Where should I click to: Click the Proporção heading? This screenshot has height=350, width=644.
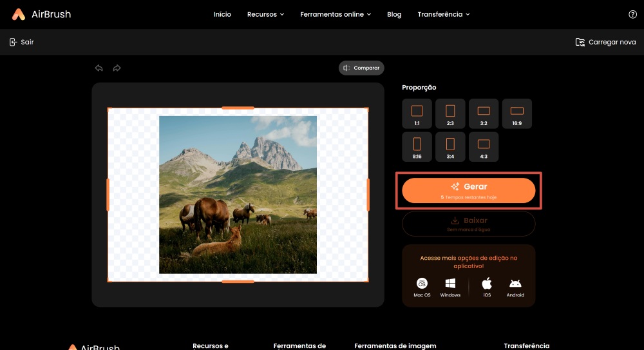(419, 87)
